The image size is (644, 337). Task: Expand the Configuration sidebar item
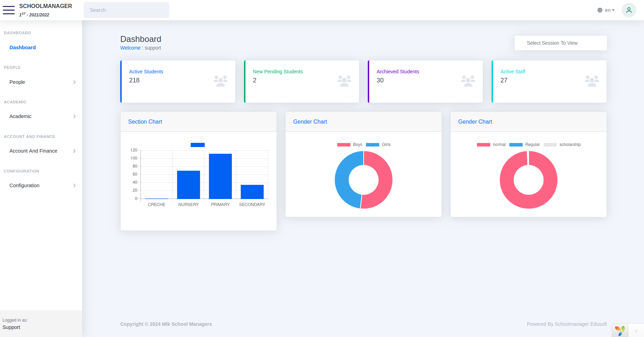[x=41, y=185]
